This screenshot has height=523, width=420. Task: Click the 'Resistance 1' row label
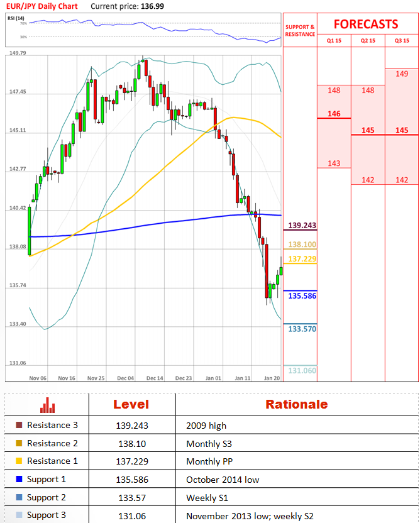[52, 461]
